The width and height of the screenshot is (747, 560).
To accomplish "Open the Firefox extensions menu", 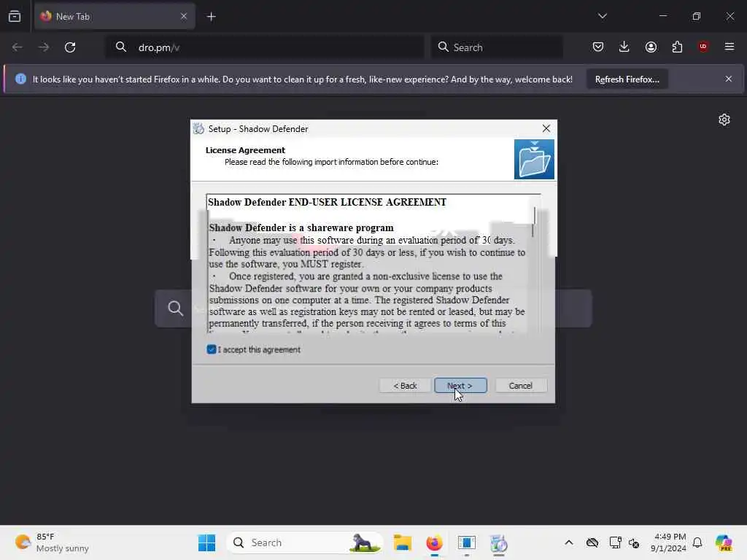I will pos(677,47).
